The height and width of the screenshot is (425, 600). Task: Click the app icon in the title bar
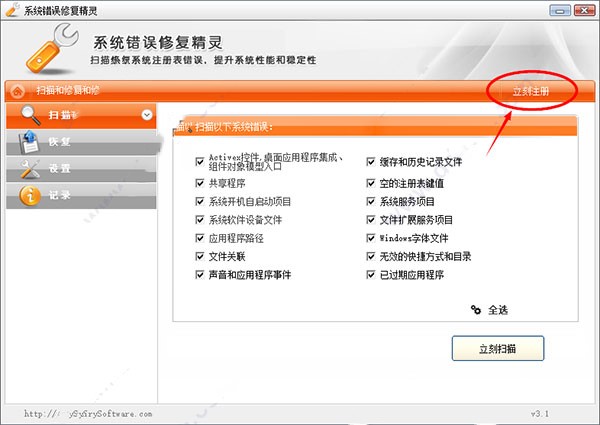pyautogui.click(x=12, y=10)
